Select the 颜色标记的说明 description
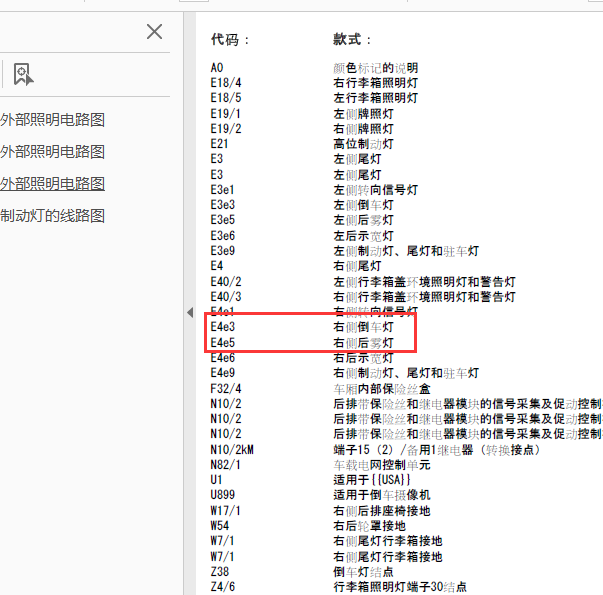Viewport: 603px width, 595px height. point(375,68)
